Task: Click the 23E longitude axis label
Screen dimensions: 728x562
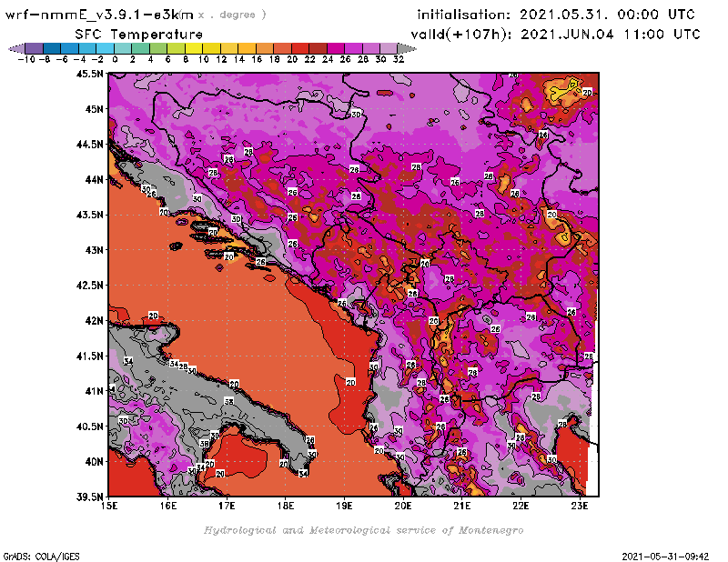Action: pos(579,506)
